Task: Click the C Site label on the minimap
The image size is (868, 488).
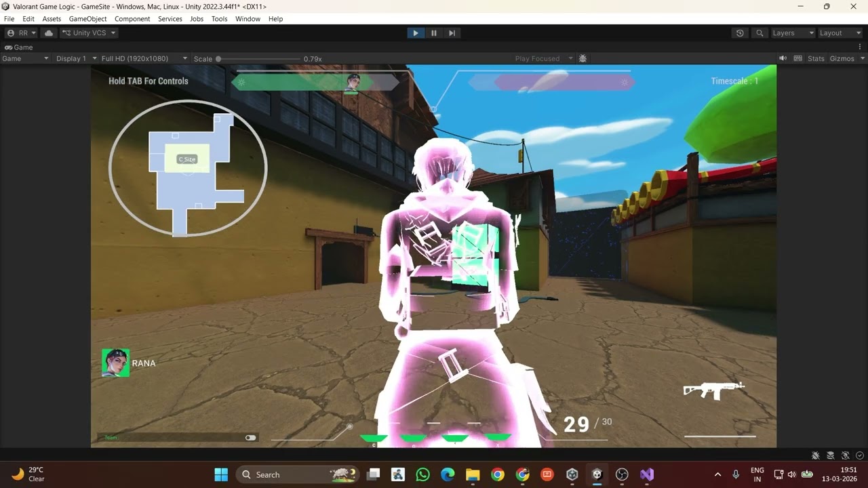Action: (x=186, y=159)
